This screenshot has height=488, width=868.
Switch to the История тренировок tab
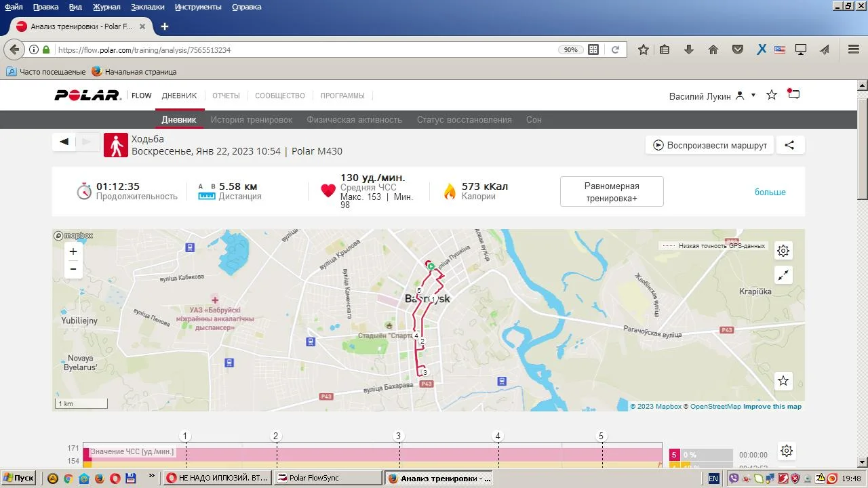click(x=251, y=120)
